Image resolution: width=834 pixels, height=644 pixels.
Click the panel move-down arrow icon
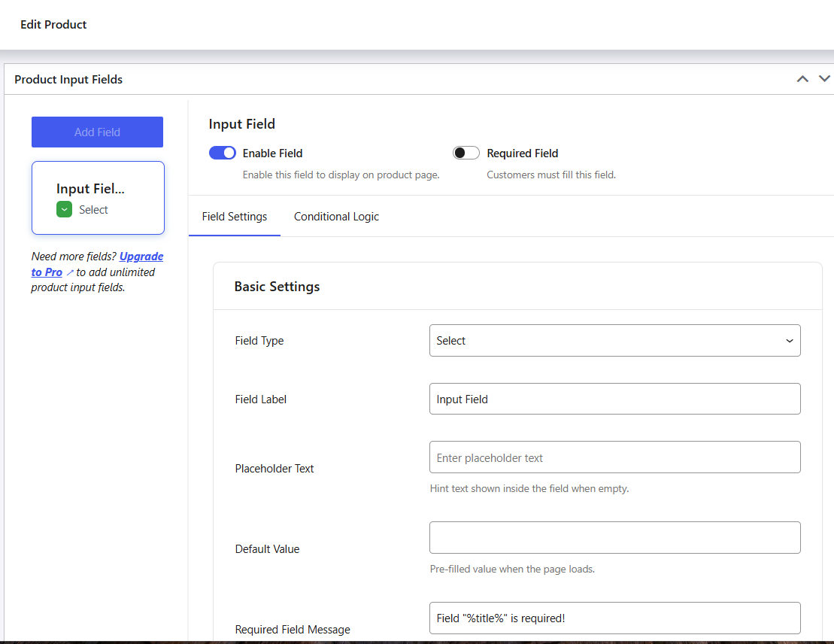click(x=824, y=79)
